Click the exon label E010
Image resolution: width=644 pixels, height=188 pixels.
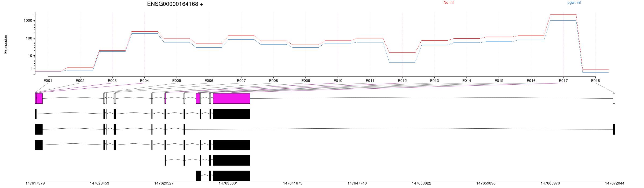click(x=338, y=81)
